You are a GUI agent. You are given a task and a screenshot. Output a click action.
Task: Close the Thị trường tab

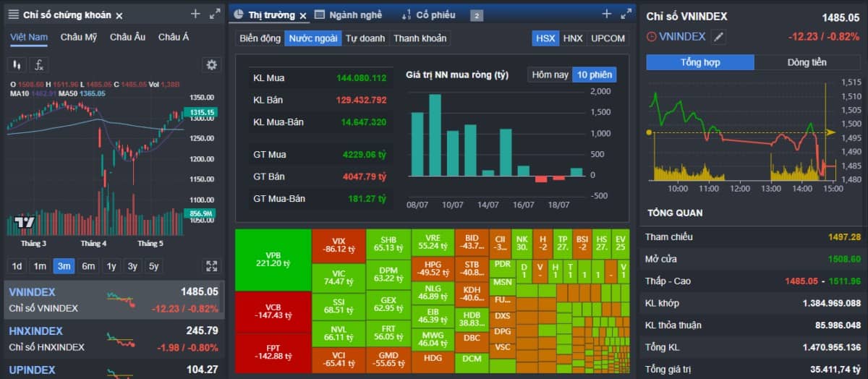tap(304, 15)
